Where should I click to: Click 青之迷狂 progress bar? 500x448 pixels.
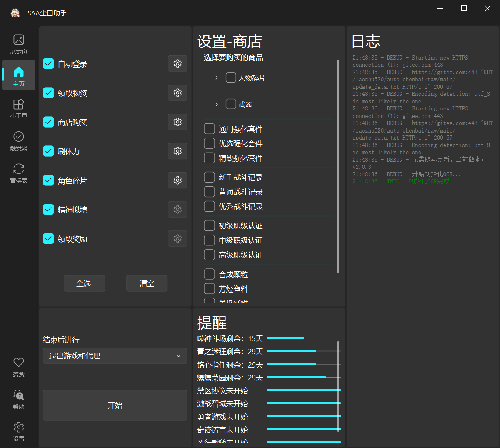pos(304,351)
